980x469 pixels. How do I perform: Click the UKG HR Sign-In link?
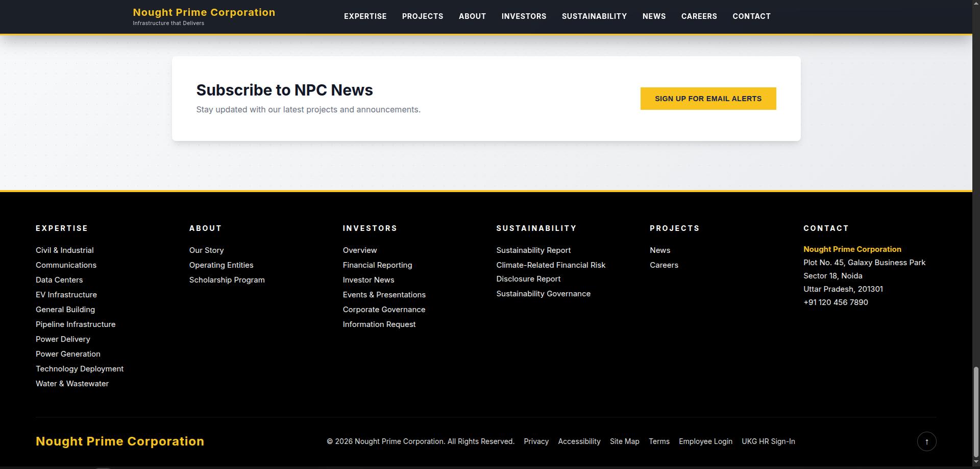click(768, 441)
